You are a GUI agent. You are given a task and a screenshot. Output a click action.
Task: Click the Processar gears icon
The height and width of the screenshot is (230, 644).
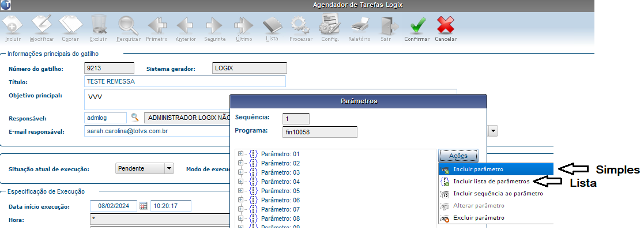(300, 25)
